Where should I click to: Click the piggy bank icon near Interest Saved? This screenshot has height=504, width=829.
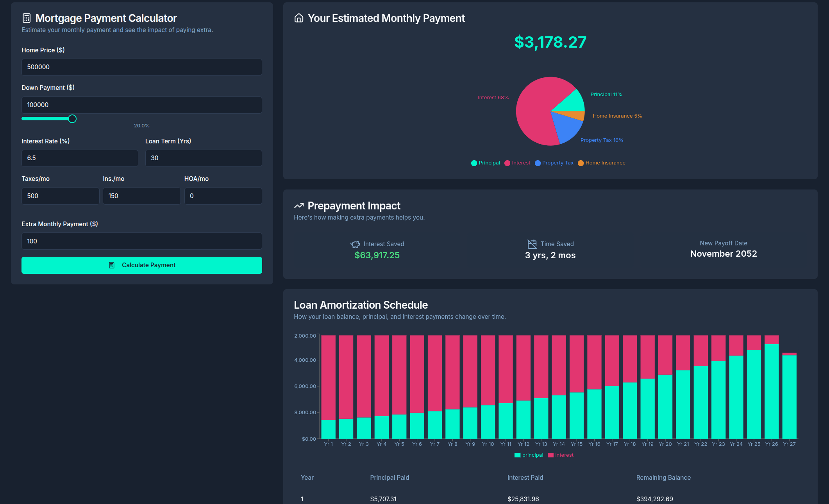(355, 244)
